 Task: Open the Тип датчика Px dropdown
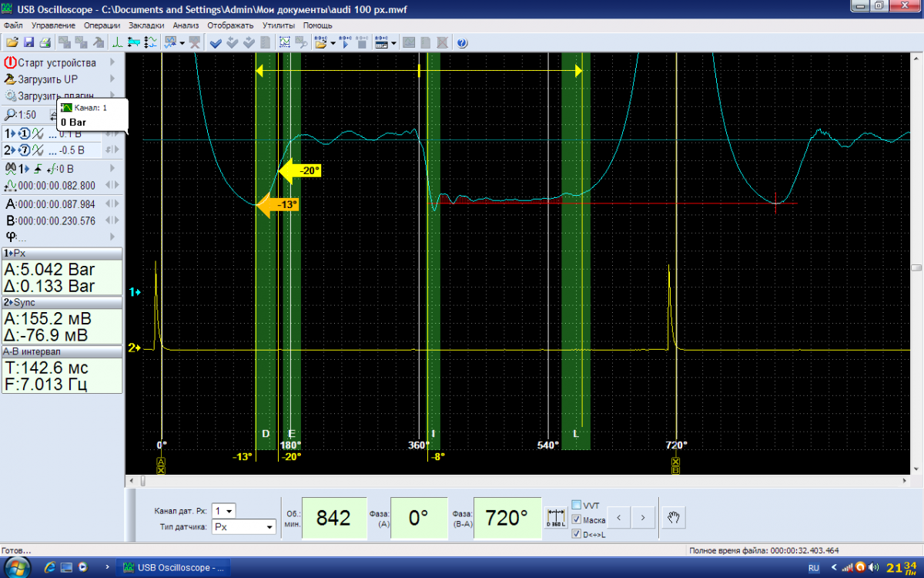coord(243,526)
